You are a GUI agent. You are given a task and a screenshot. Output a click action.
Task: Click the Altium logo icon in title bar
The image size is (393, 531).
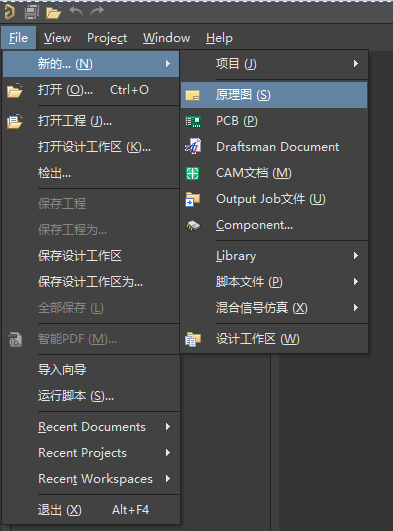9,12
